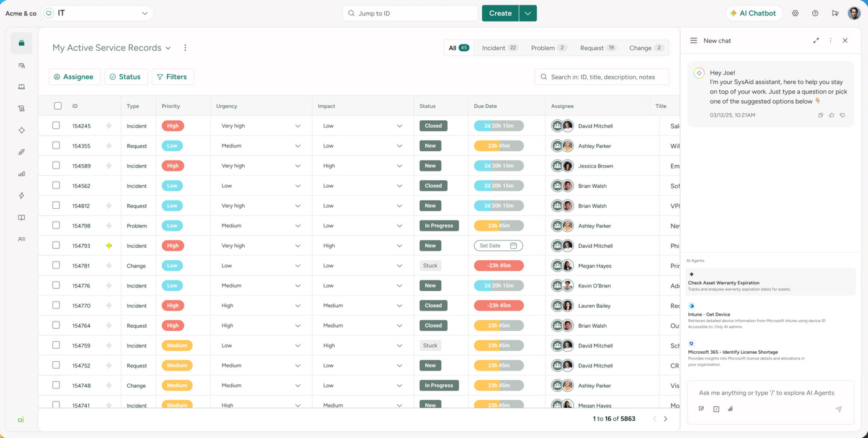Check the box for record 154589

[x=56, y=165]
